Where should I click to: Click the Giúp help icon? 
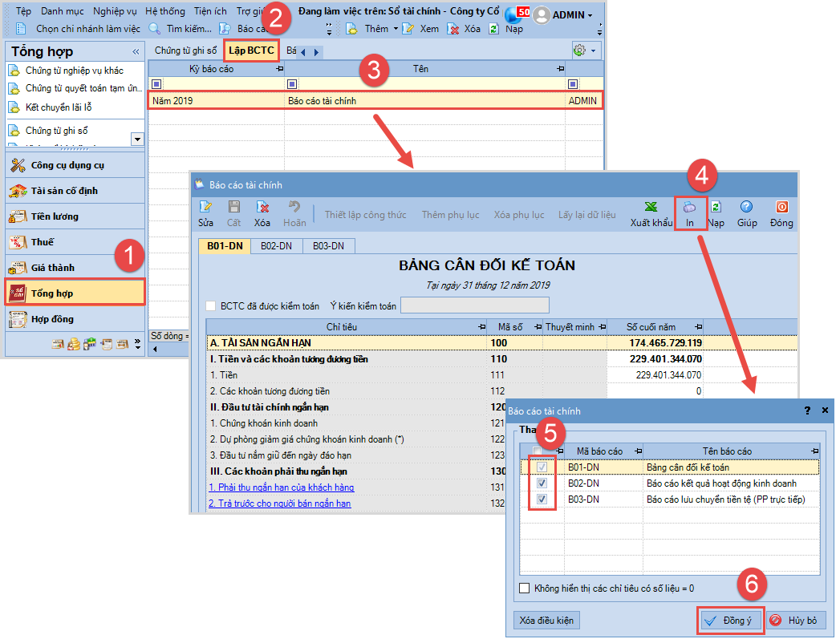[746, 208]
